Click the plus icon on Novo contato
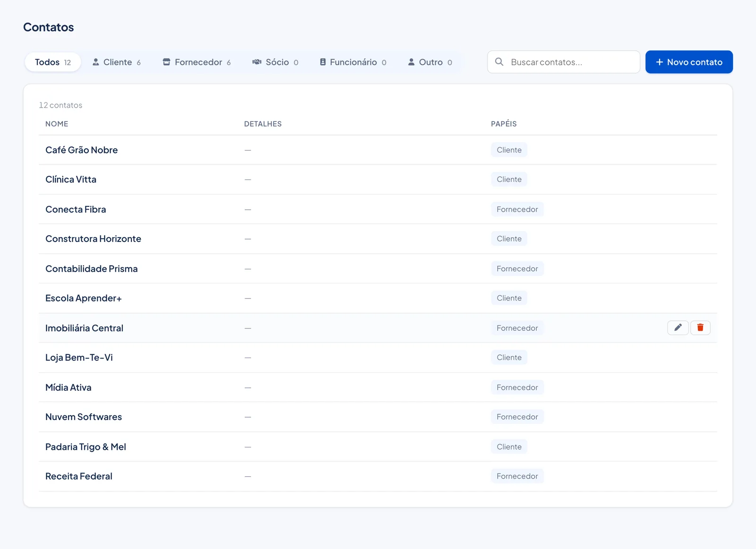 click(x=660, y=62)
